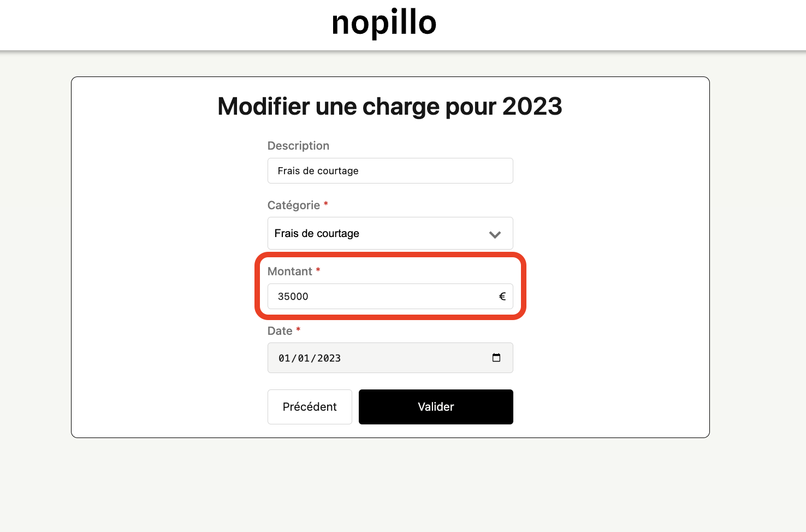The height and width of the screenshot is (532, 806).
Task: Click the Description label
Action: 298,146
